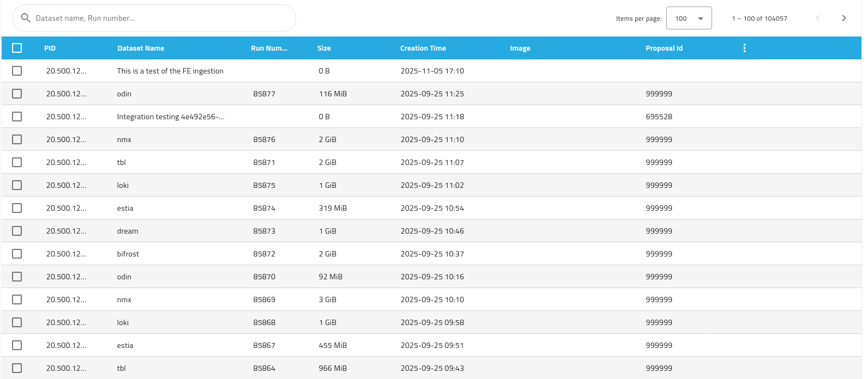This screenshot has height=379, width=868.
Task: Open the 'This is a test of the FE ingestion' row
Action: [170, 71]
